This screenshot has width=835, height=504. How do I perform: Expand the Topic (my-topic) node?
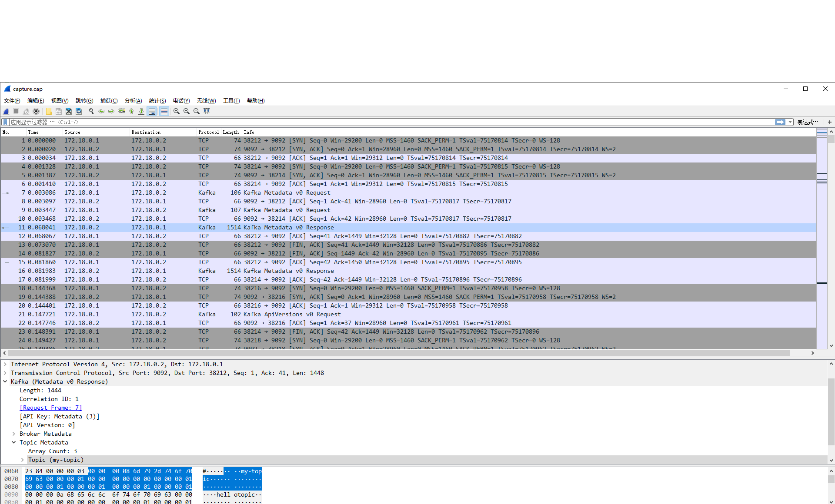pyautogui.click(x=23, y=460)
